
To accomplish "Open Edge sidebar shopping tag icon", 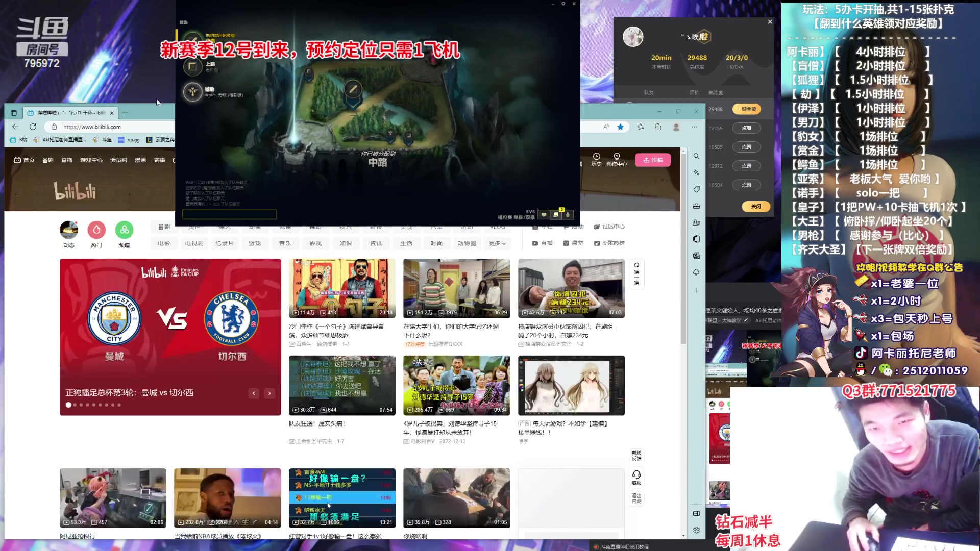I will pyautogui.click(x=696, y=189).
